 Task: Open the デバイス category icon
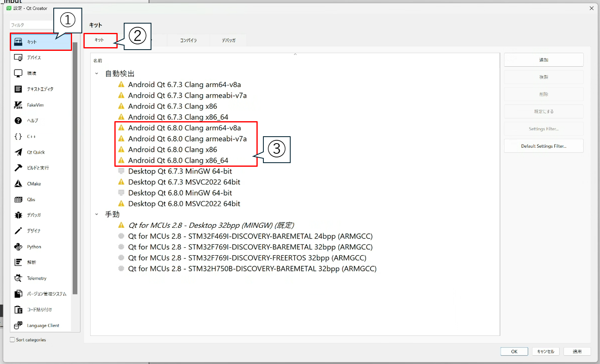pos(18,58)
